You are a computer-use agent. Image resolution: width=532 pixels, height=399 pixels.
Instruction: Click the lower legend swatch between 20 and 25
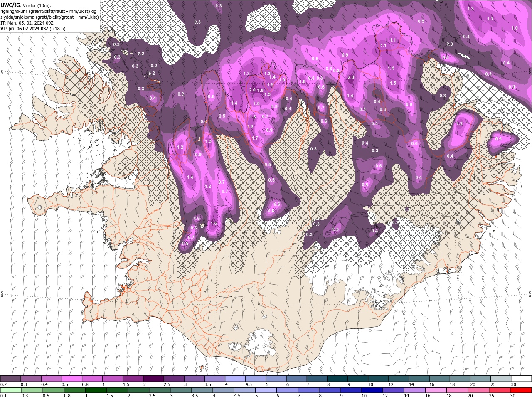pos(479,390)
